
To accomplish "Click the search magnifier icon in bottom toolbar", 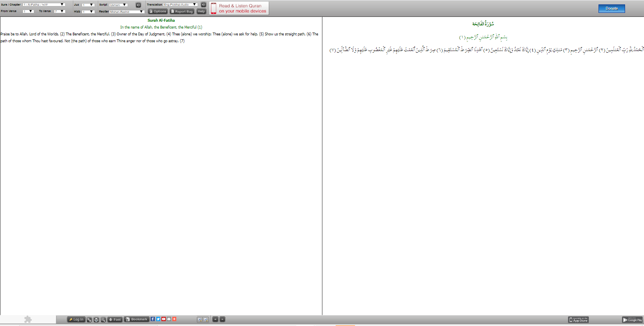I will [x=103, y=320].
